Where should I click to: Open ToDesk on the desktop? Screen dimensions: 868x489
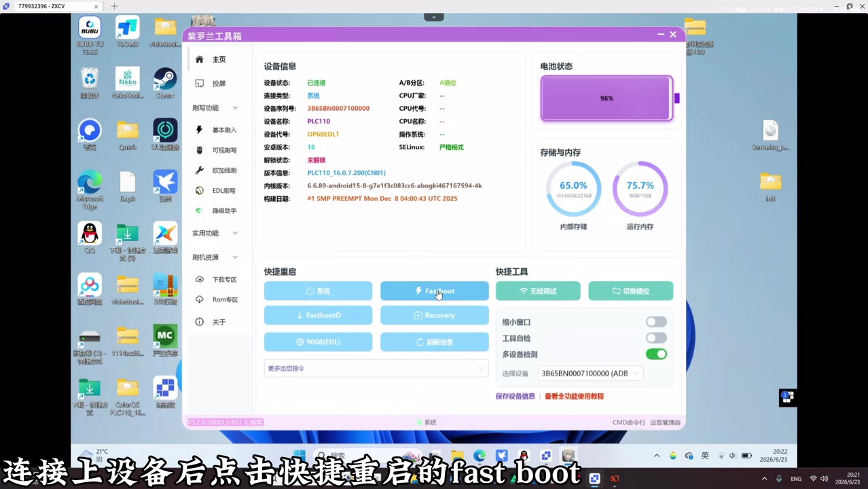[127, 32]
